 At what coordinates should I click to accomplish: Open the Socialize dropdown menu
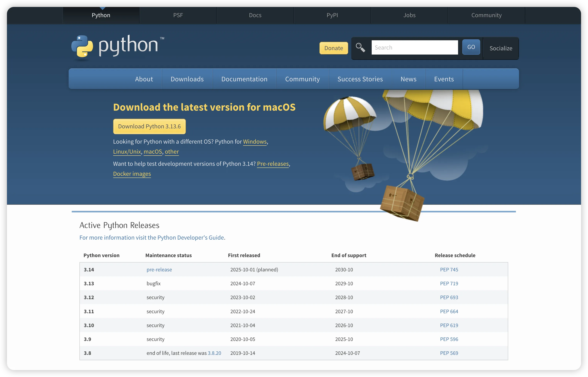(x=501, y=48)
